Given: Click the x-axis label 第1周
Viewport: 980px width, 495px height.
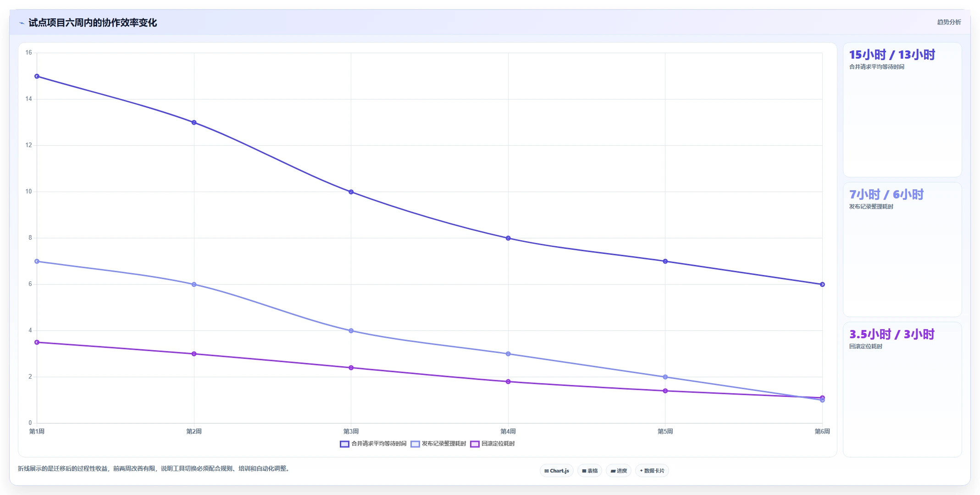Looking at the screenshot, I should tap(37, 431).
